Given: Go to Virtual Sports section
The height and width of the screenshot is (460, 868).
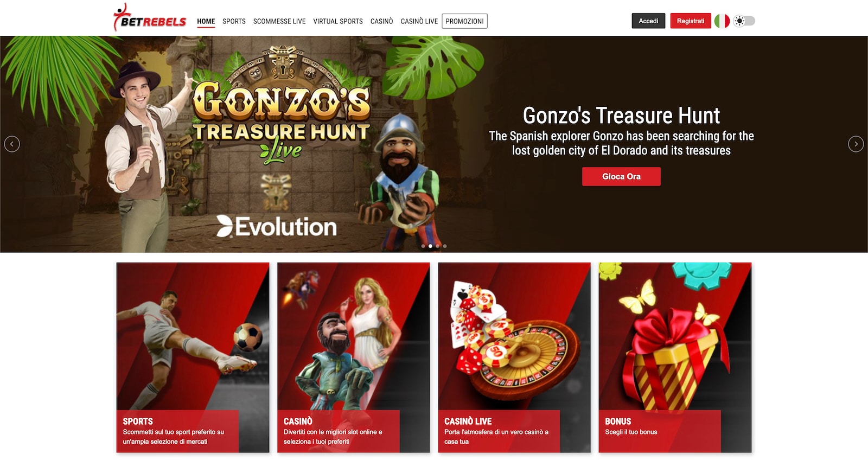Looking at the screenshot, I should [x=338, y=21].
